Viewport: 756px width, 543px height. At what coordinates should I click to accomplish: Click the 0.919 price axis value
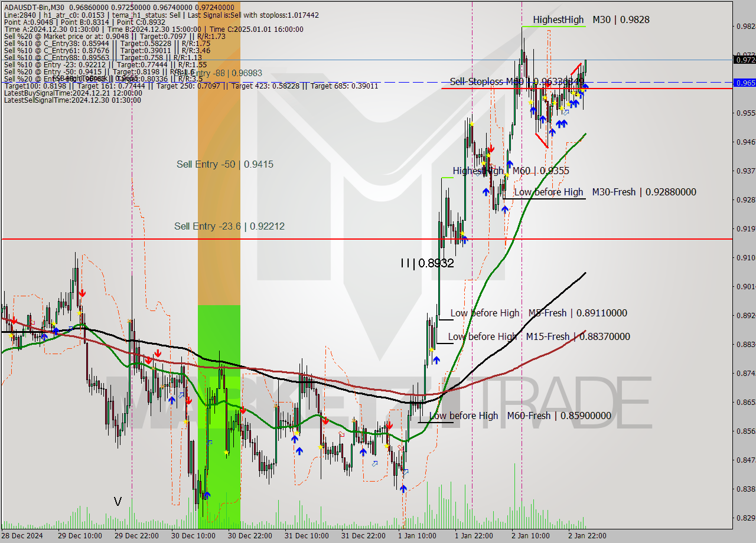coord(745,228)
